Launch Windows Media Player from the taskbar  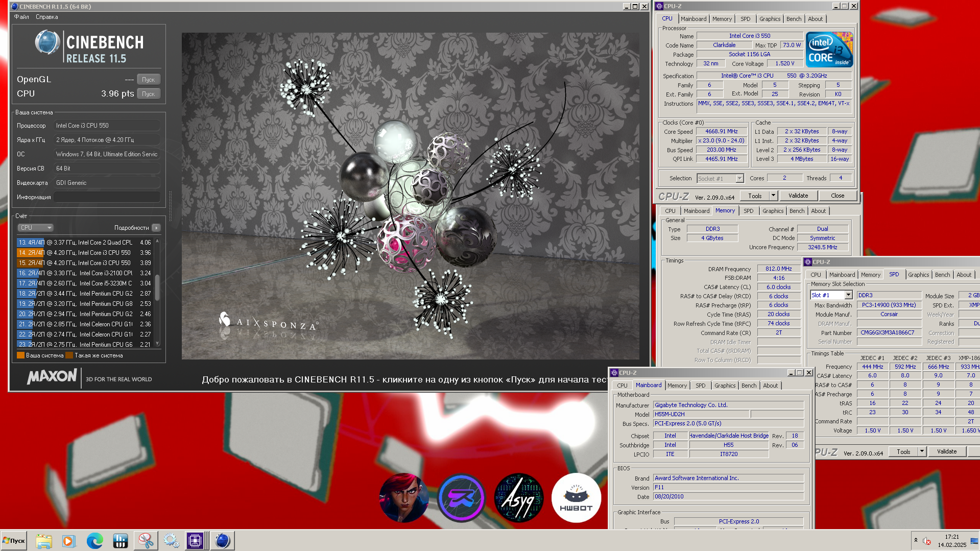pyautogui.click(x=68, y=541)
